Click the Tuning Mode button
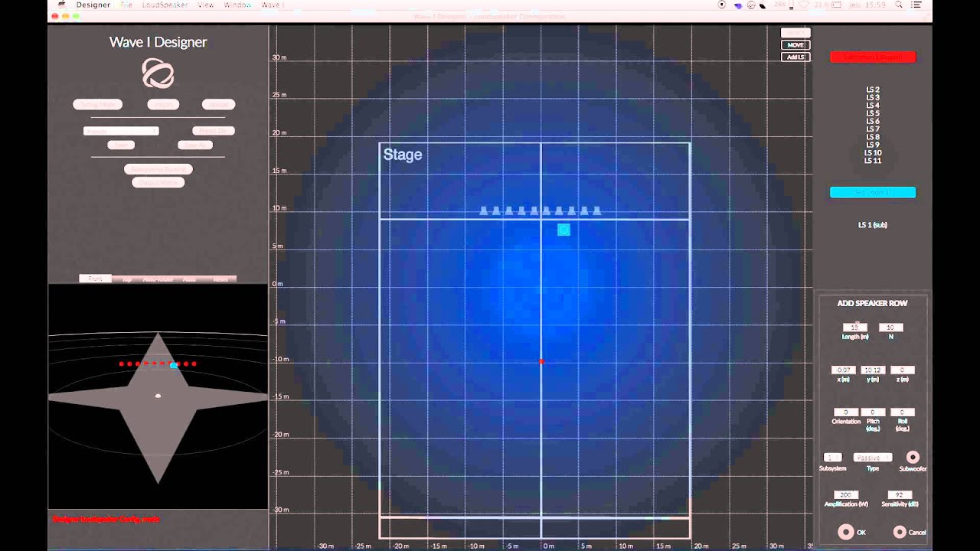980x551 pixels. pos(97,104)
